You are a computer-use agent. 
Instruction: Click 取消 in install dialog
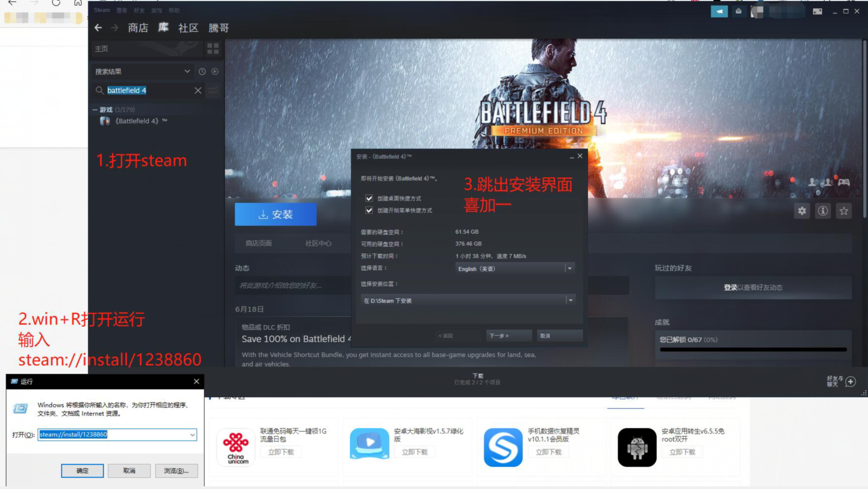coord(559,336)
